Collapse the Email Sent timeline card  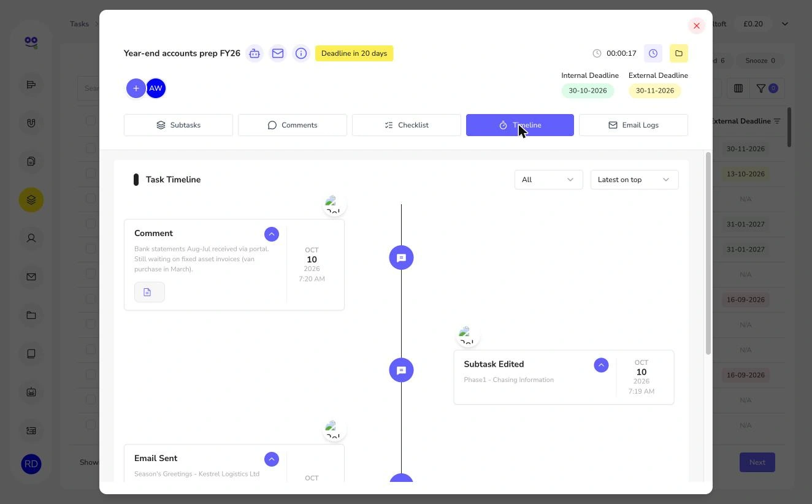[x=272, y=459]
